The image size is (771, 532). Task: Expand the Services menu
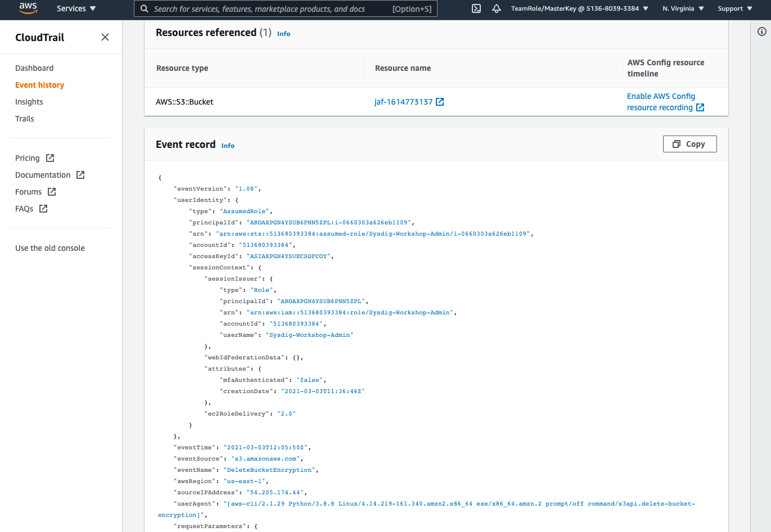pyautogui.click(x=76, y=8)
